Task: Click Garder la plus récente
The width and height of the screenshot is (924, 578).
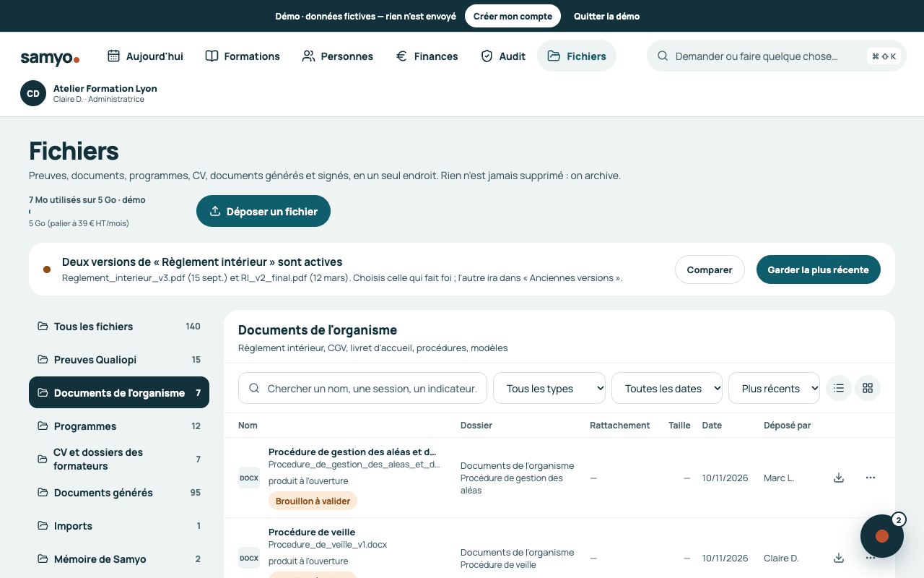Action: coord(819,269)
